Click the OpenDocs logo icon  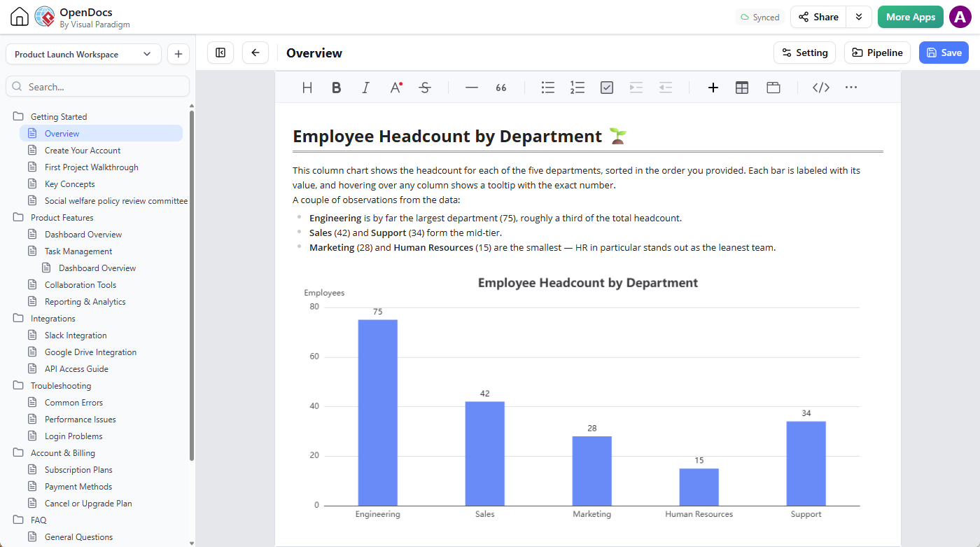coord(44,17)
